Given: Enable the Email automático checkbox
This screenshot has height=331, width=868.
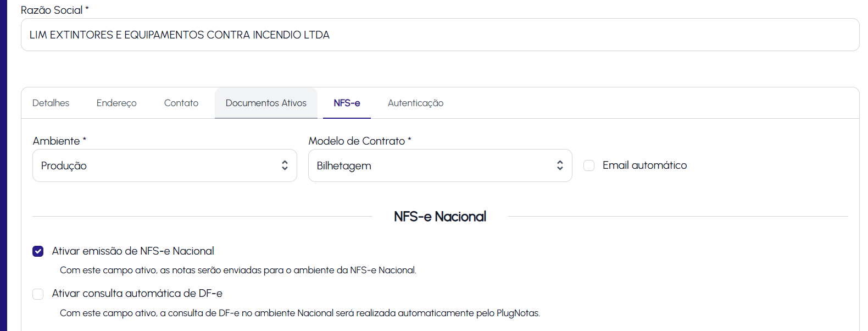Looking at the screenshot, I should [589, 165].
